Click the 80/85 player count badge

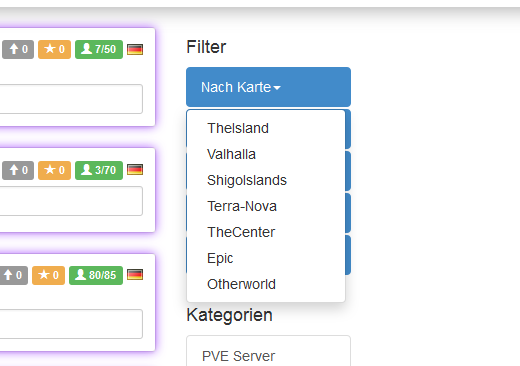point(96,275)
